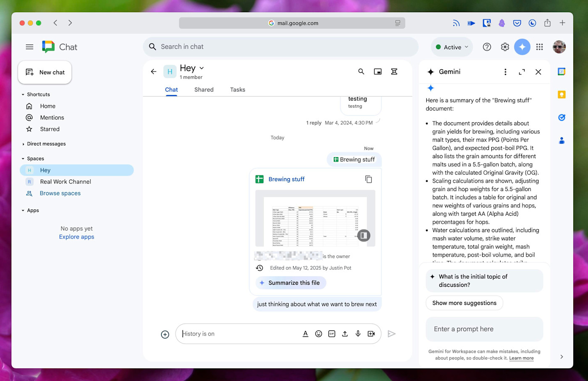
Task: Add a video meeting to the message
Action: (371, 334)
